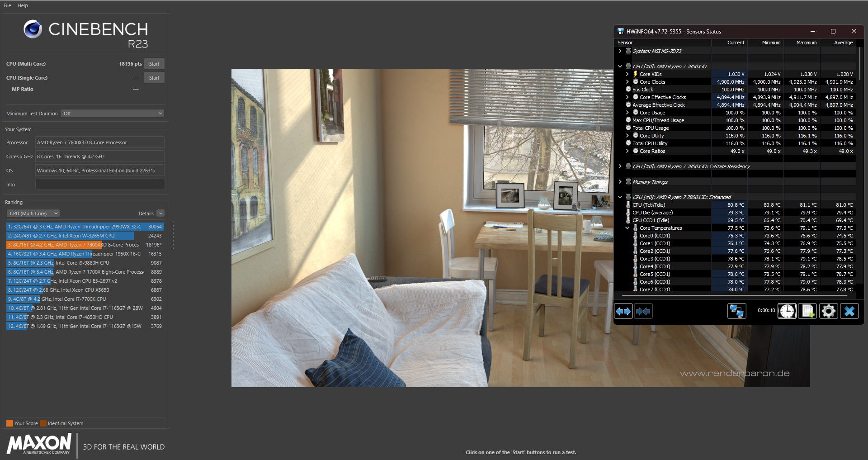Click the Total CPU Usage row icon
The image size is (868, 460).
[628, 128]
